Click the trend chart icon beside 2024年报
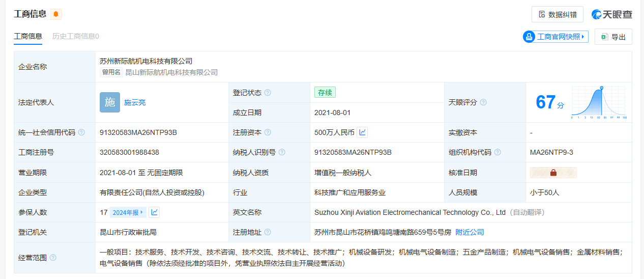 [x=154, y=212]
